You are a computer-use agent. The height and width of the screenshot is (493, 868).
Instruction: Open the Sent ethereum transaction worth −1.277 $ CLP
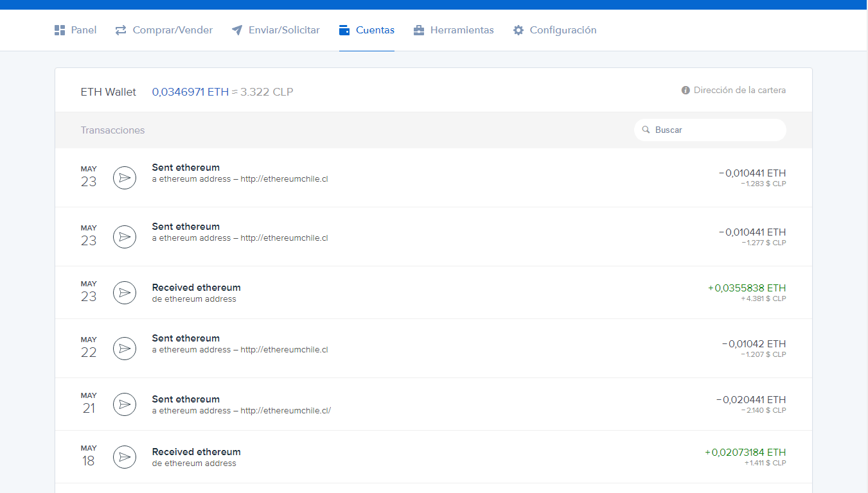pos(434,237)
